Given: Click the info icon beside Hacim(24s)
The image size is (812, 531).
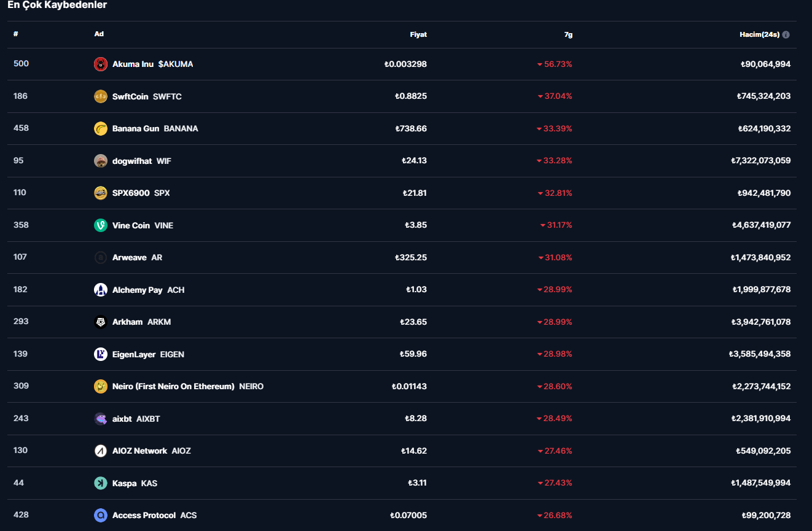Looking at the screenshot, I should point(786,35).
